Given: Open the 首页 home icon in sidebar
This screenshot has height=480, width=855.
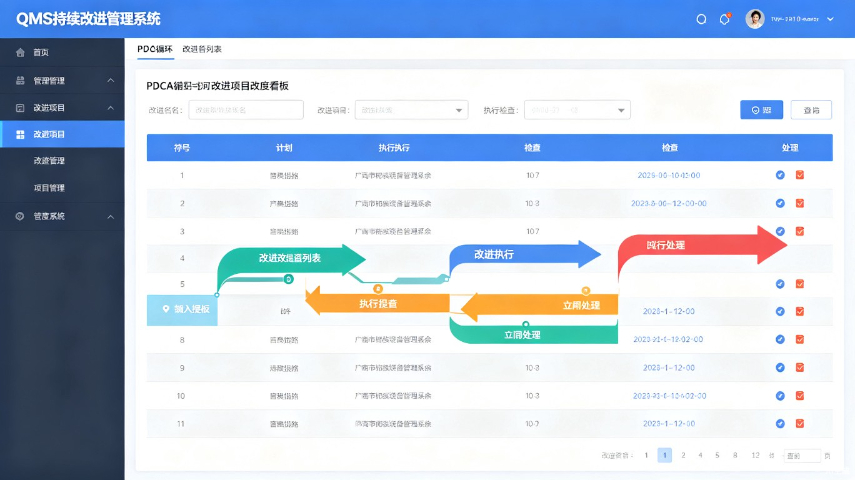Looking at the screenshot, I should [x=20, y=52].
